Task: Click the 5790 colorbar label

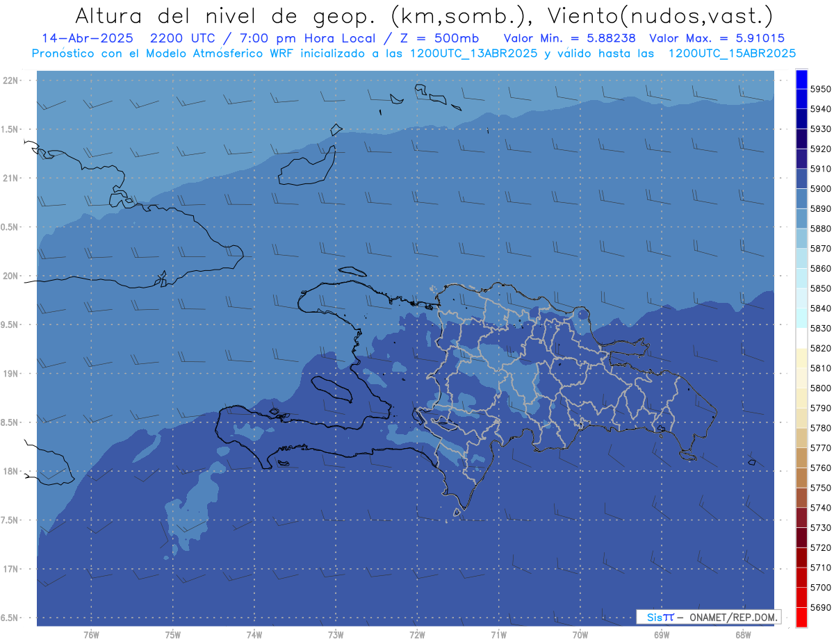Action: tap(821, 408)
